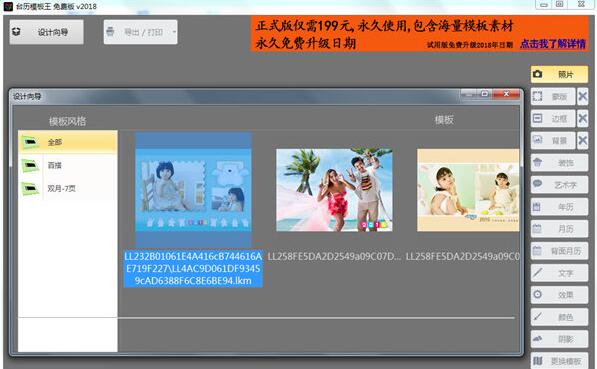Open the 月历 monthly calendar tool

point(559,229)
